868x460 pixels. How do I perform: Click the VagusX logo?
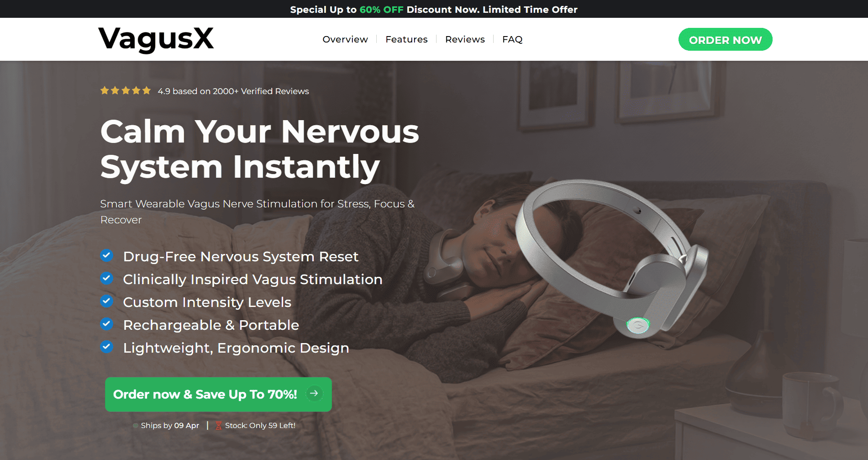[x=156, y=39]
